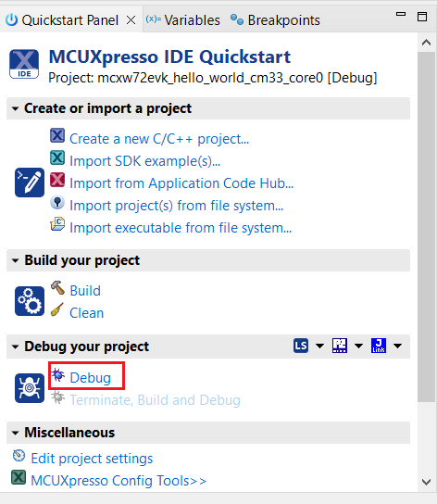Open the PE Micro probe dropdown arrow
437x504 pixels.
(358, 346)
